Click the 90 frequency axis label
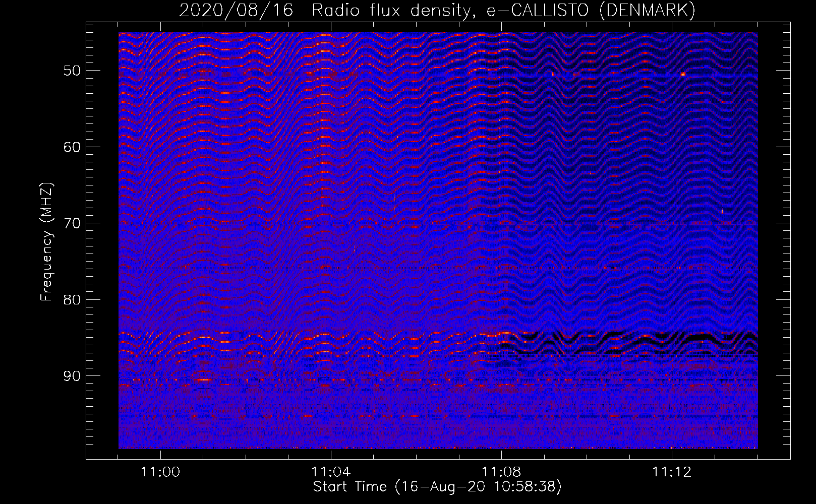This screenshot has width=816, height=504. pos(72,376)
